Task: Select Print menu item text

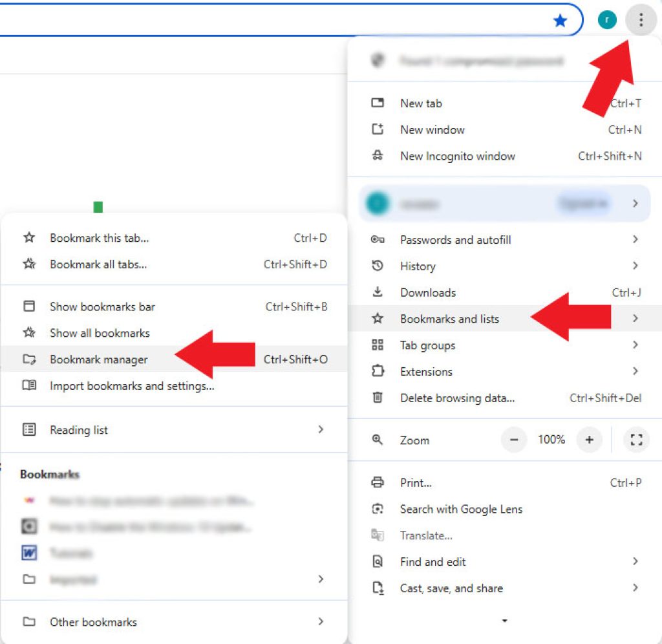Action: [416, 483]
